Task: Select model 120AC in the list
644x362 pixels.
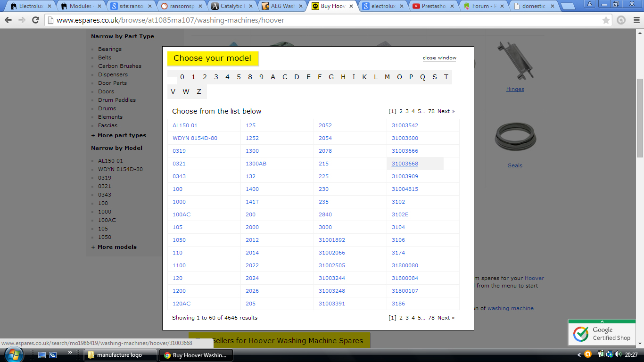Action: click(x=182, y=304)
